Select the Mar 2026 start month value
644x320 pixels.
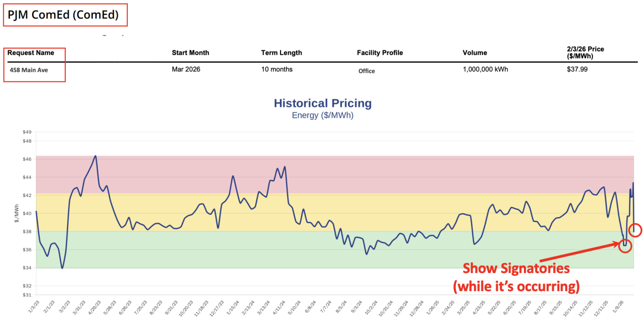coord(186,69)
